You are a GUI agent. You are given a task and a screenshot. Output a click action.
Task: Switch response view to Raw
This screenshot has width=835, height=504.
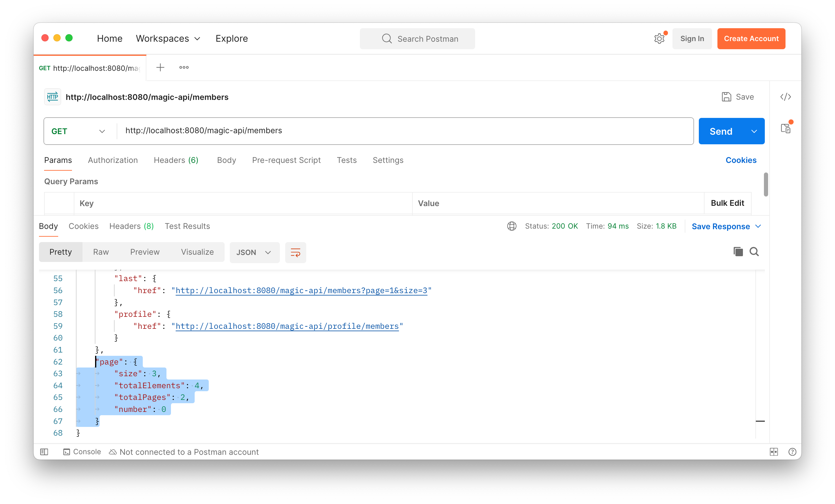click(101, 252)
